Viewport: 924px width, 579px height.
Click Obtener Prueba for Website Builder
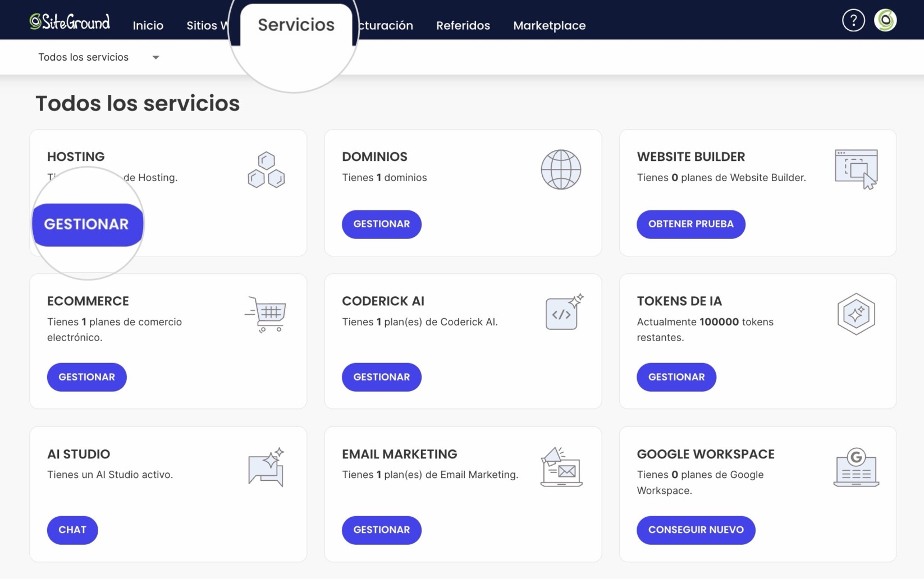[691, 224]
